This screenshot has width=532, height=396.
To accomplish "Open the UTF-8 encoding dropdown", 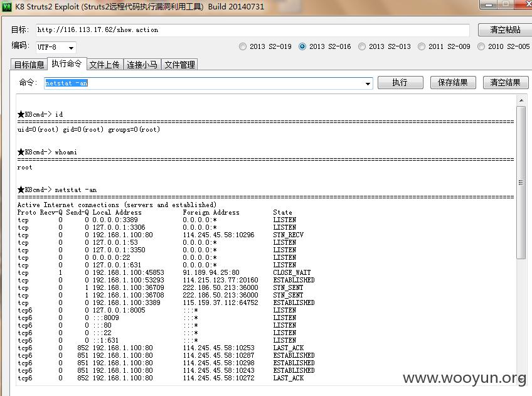I will click(56, 47).
